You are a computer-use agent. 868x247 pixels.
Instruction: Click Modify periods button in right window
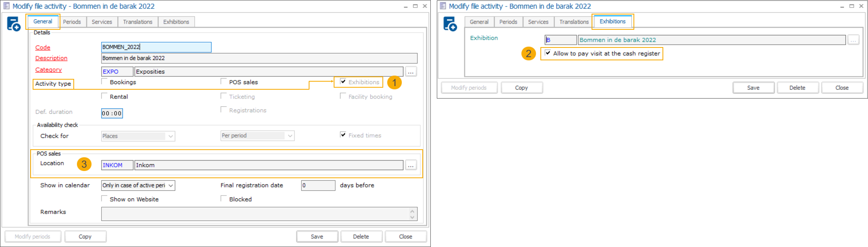coord(469,88)
